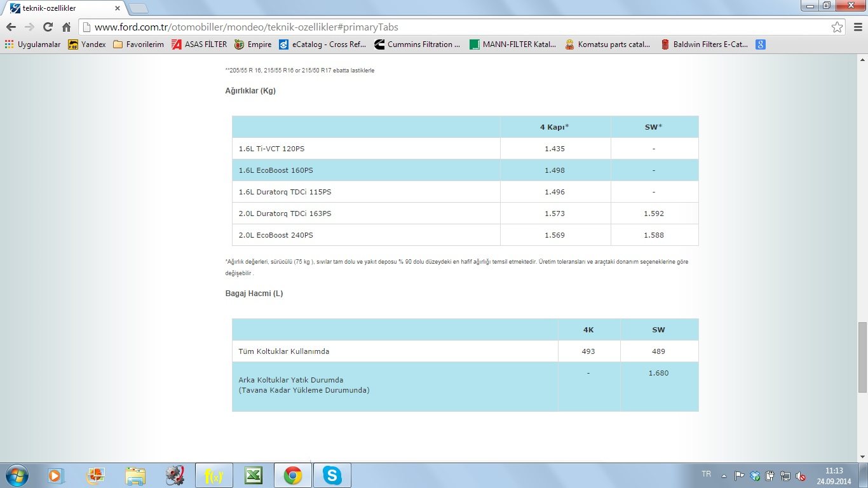Open the ASAS FİLTER bookmark
Image resolution: width=868 pixels, height=488 pixels.
click(x=199, y=44)
